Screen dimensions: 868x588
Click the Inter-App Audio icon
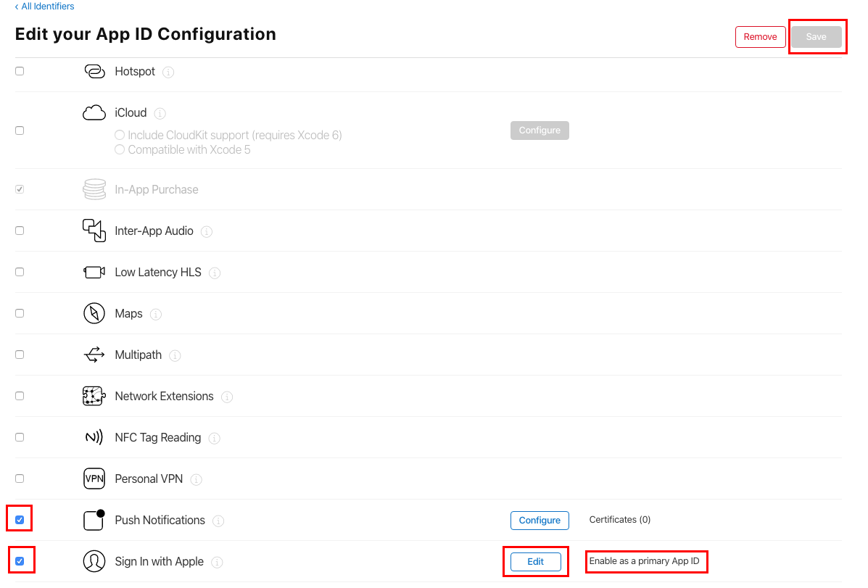pos(94,231)
